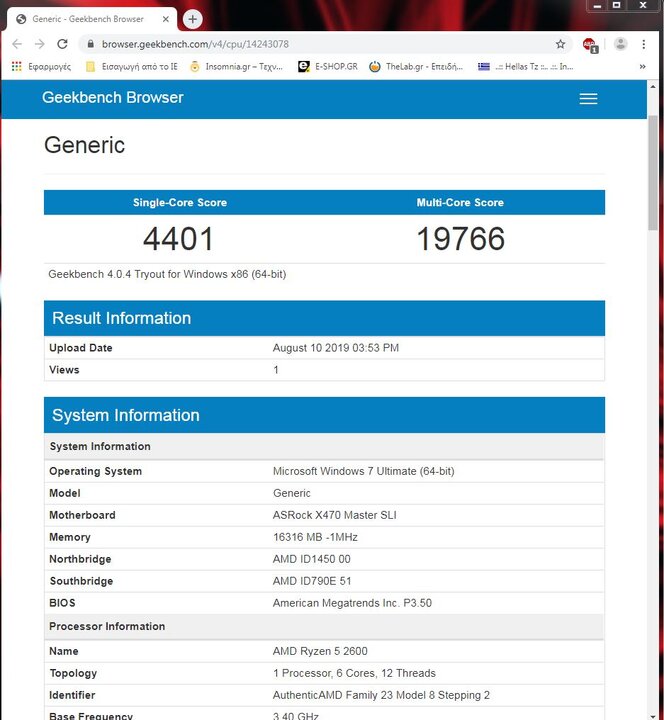Open a new tab with plus button

pos(192,19)
